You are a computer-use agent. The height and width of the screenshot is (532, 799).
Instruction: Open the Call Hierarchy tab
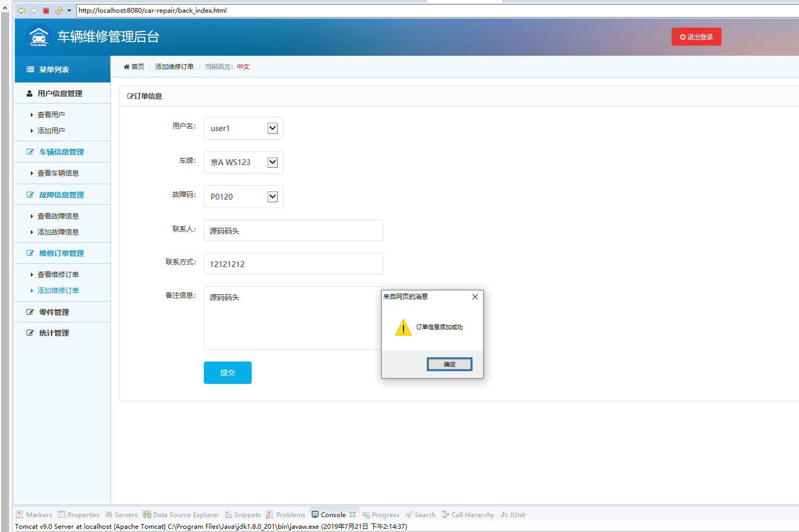pos(467,514)
